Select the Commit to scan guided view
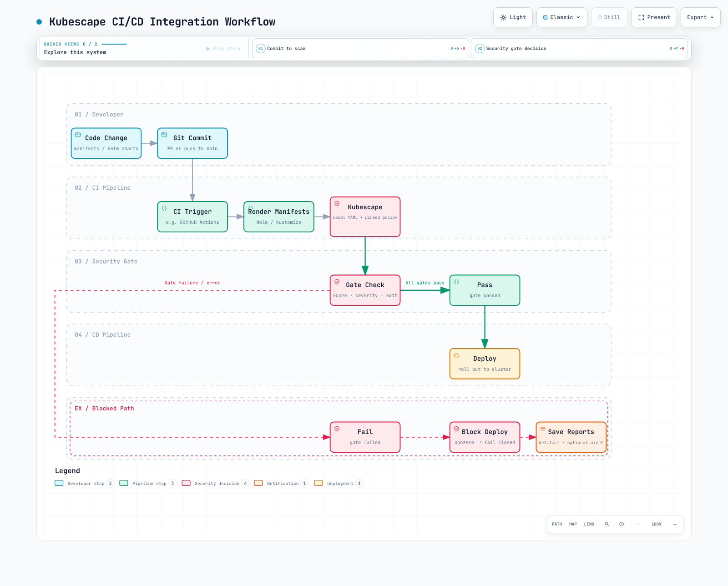The height and width of the screenshot is (586, 728). click(360, 48)
